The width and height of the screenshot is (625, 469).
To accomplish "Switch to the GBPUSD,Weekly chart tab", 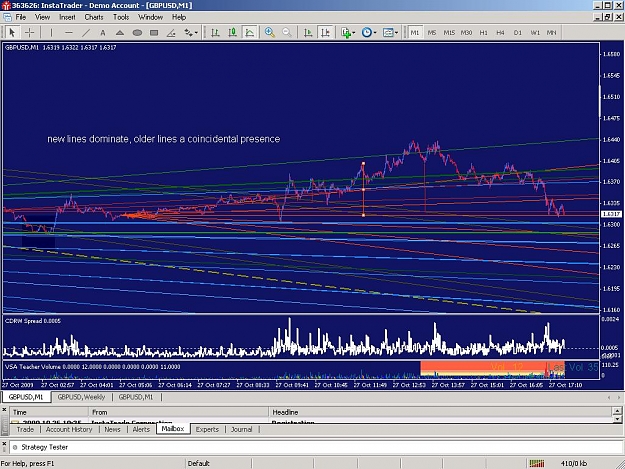I will point(81,397).
